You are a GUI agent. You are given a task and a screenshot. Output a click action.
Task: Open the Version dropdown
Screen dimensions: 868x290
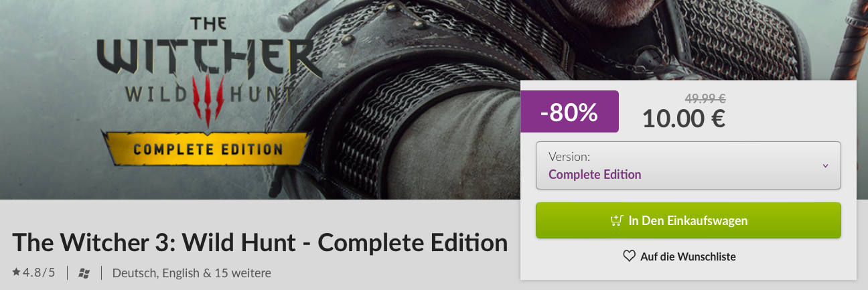coord(688,165)
